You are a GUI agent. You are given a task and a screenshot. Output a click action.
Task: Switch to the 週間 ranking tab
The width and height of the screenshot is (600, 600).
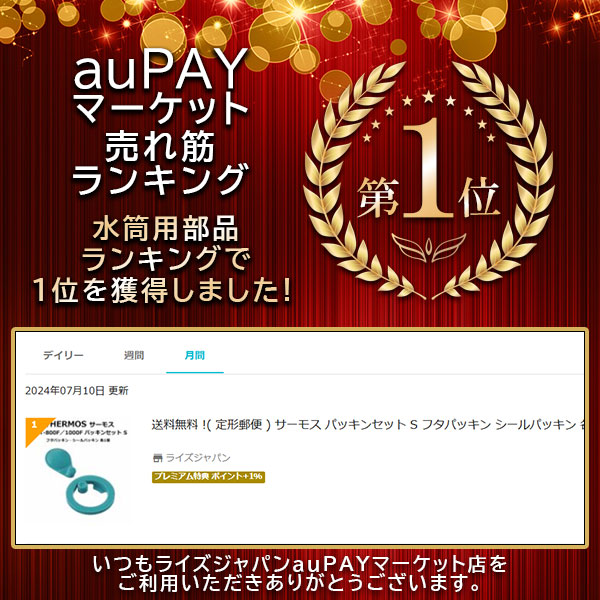[134, 355]
